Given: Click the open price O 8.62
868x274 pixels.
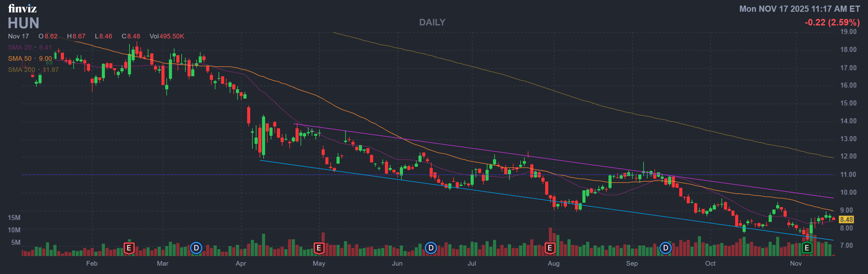Looking at the screenshot, I should 48,36.
